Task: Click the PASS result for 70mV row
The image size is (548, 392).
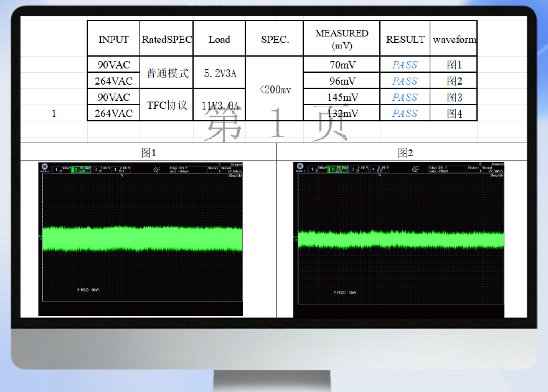Action: [405, 65]
